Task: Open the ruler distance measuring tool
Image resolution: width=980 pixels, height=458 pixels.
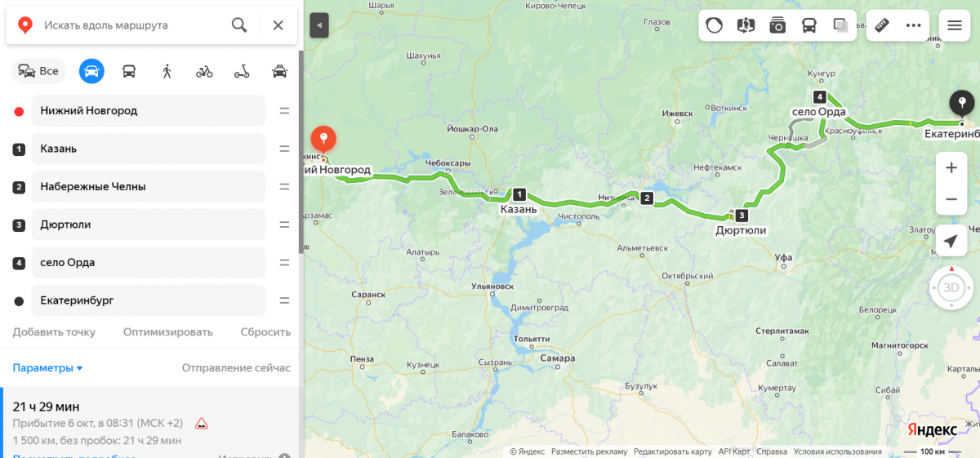Action: pos(882,25)
